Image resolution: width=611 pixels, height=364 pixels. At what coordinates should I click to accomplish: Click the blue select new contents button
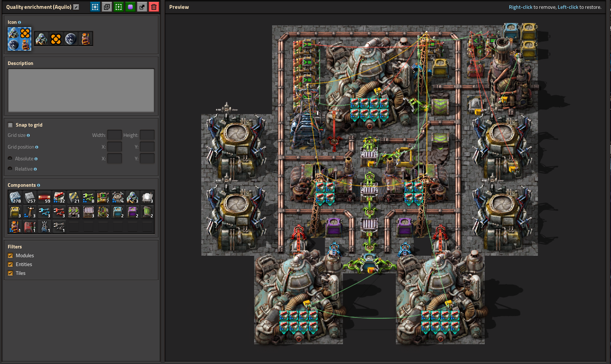[95, 7]
